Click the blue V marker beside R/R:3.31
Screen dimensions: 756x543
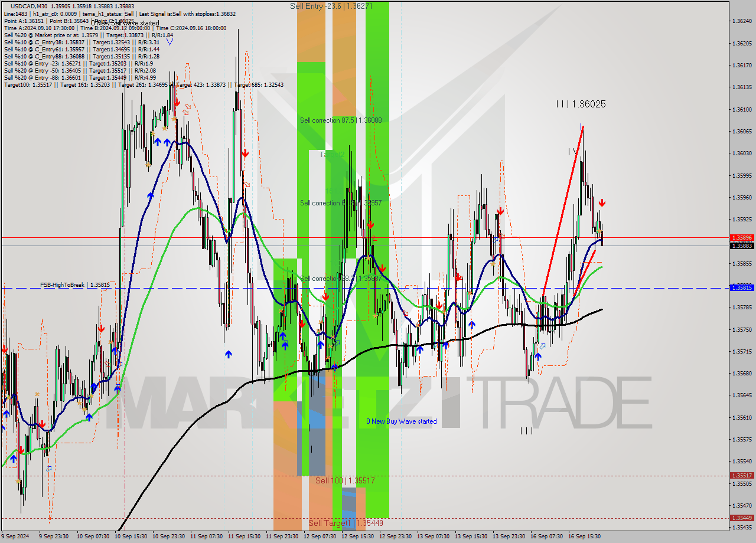click(170, 42)
